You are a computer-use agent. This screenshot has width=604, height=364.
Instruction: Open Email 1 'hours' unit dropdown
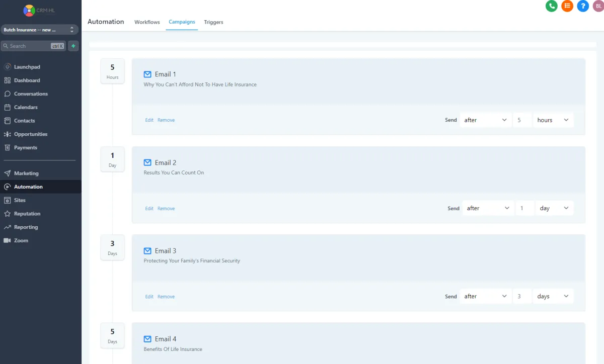coord(553,120)
